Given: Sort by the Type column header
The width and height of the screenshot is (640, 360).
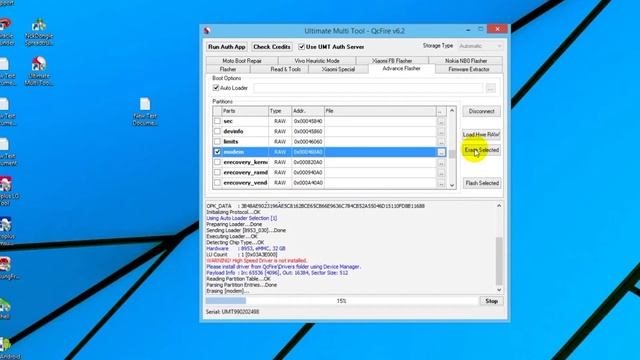Looking at the screenshot, I should (280, 111).
